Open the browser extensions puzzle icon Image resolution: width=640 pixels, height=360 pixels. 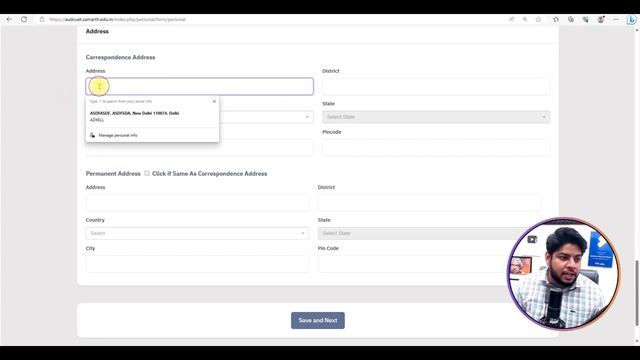pos(556,19)
